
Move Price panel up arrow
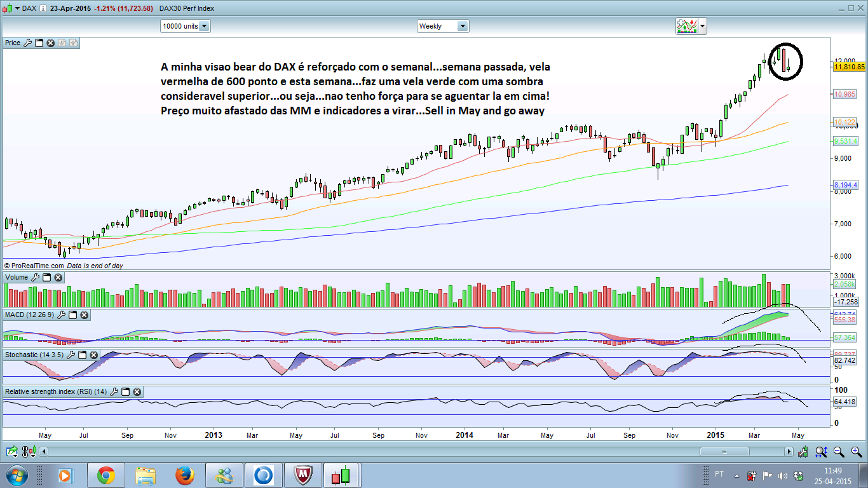click(x=73, y=43)
